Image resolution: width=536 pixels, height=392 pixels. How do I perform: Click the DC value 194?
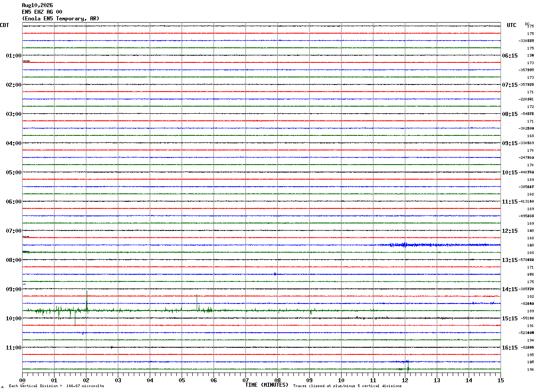(530, 340)
